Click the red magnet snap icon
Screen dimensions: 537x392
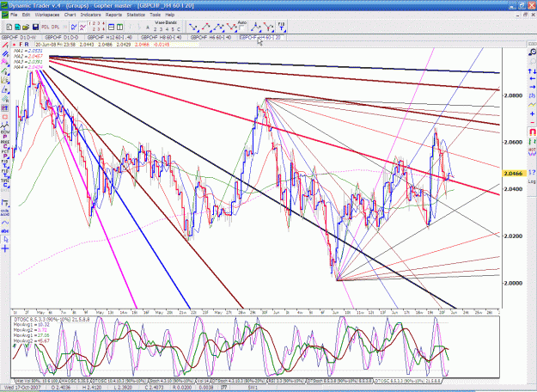click(x=532, y=132)
